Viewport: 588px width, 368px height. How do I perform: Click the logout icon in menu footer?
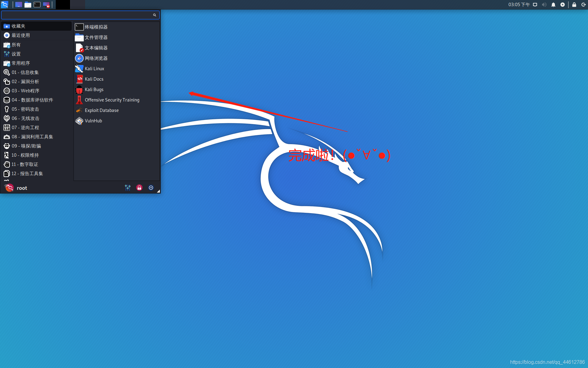151,188
